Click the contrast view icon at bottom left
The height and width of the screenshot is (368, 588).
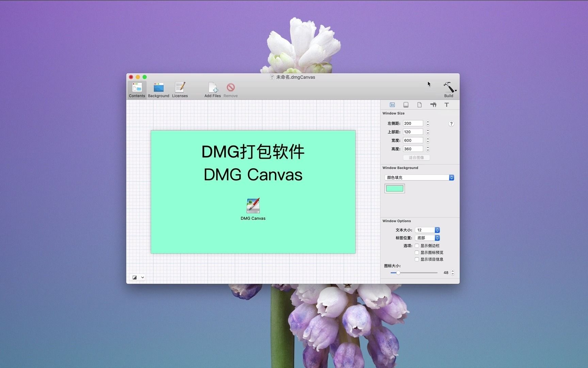[134, 277]
